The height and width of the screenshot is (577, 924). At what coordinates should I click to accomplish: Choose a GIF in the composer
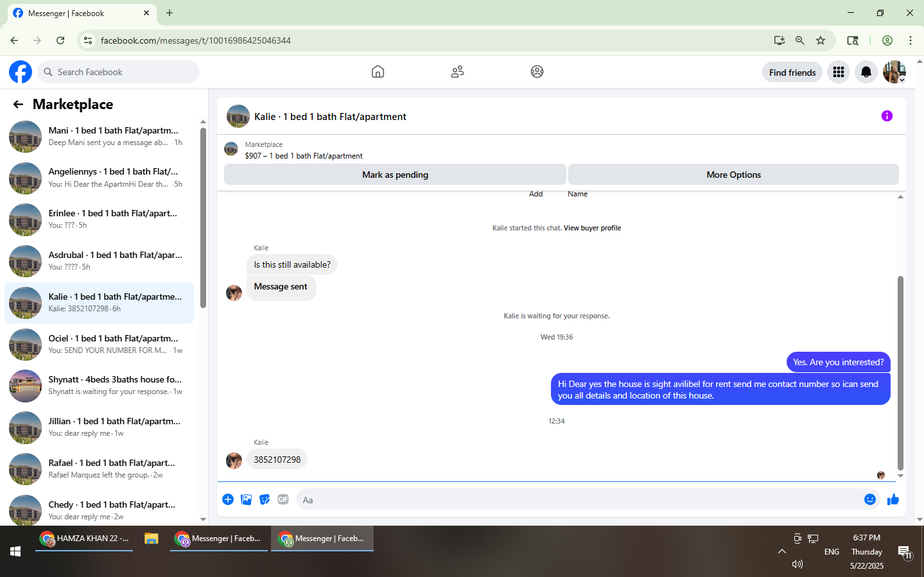pyautogui.click(x=283, y=499)
